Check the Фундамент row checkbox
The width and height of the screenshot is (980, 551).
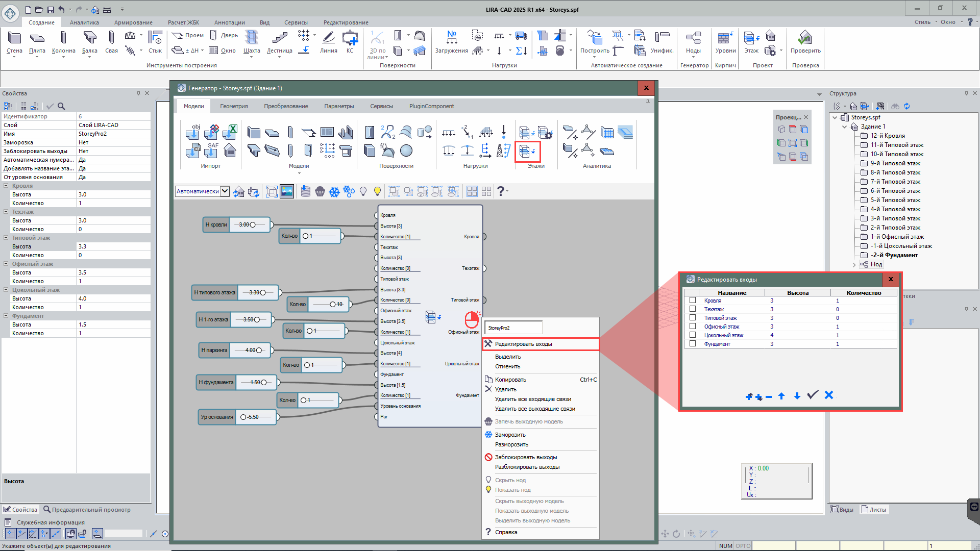tap(693, 344)
